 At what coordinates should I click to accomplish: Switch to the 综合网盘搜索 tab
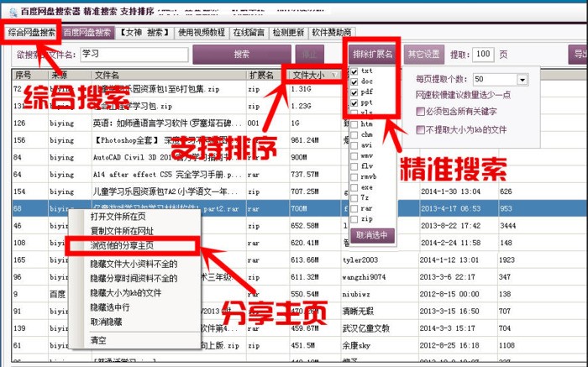[32, 33]
